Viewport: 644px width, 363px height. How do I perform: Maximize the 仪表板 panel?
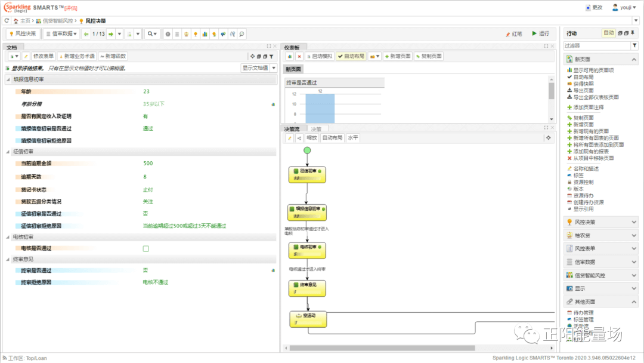click(x=546, y=46)
